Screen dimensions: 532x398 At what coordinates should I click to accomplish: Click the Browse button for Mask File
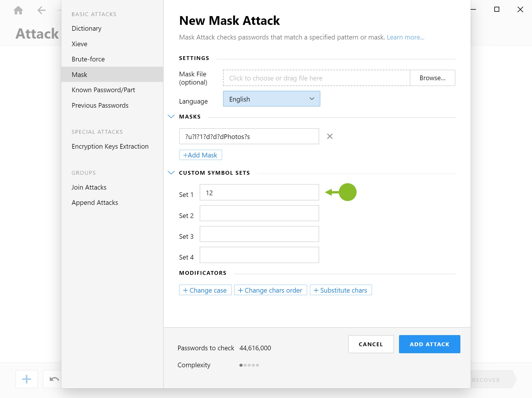pos(432,78)
